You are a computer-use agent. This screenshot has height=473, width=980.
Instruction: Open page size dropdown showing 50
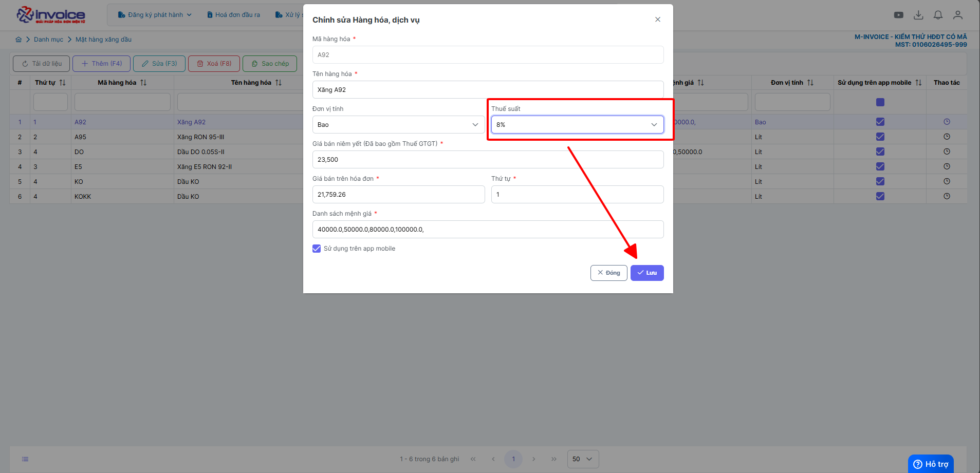click(583, 459)
